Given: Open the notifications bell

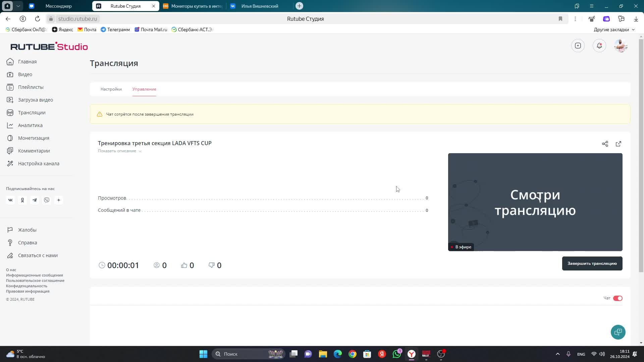Looking at the screenshot, I should 599,46.
